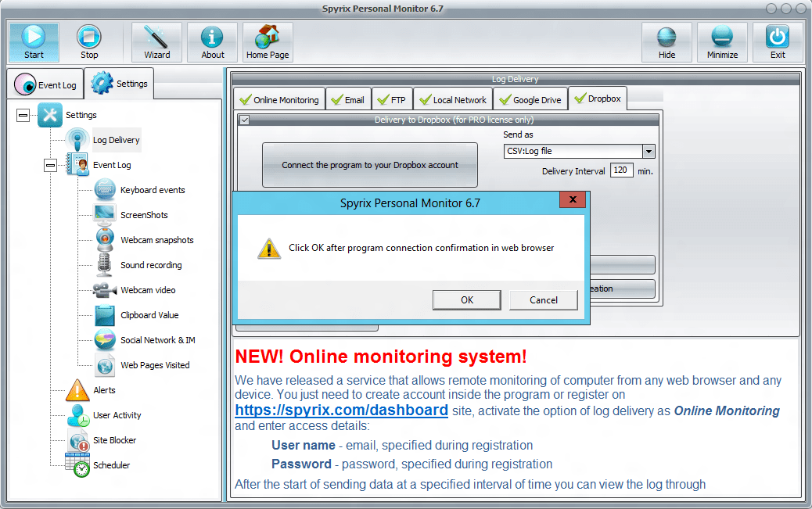Open Web Pages Visited icon
Image resolution: width=812 pixels, height=509 pixels.
[x=105, y=365]
